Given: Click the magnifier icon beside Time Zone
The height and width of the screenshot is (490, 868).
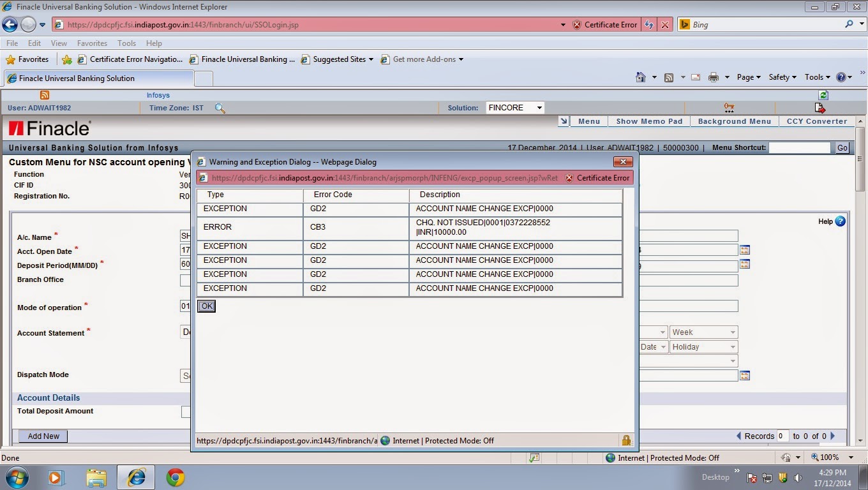Looking at the screenshot, I should click(x=220, y=108).
